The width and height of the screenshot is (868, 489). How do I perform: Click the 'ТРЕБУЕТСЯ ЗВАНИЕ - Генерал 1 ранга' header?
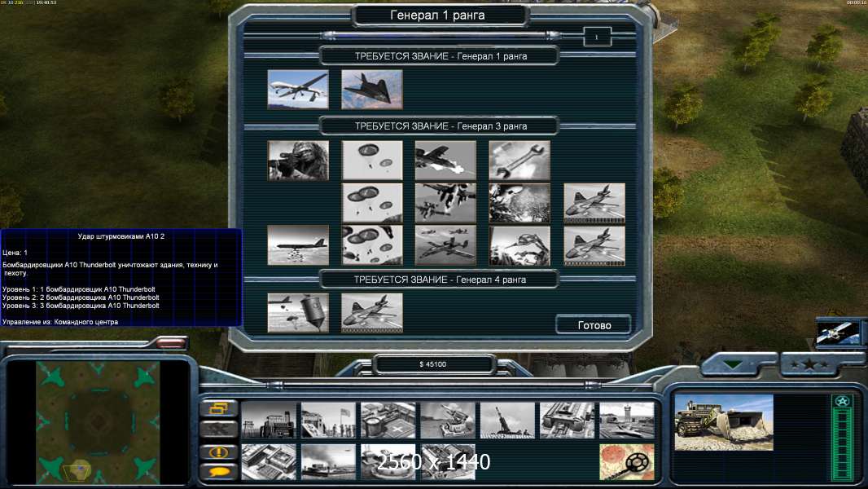click(441, 56)
